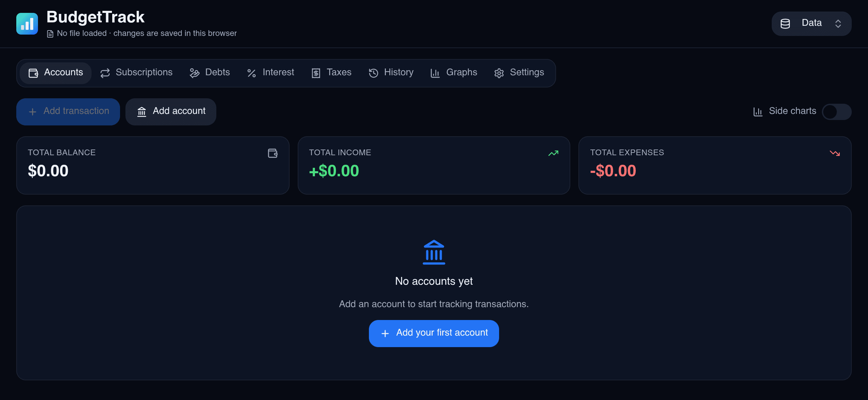Click the wallet icon in Total Balance card
The width and height of the screenshot is (868, 400).
[273, 153]
